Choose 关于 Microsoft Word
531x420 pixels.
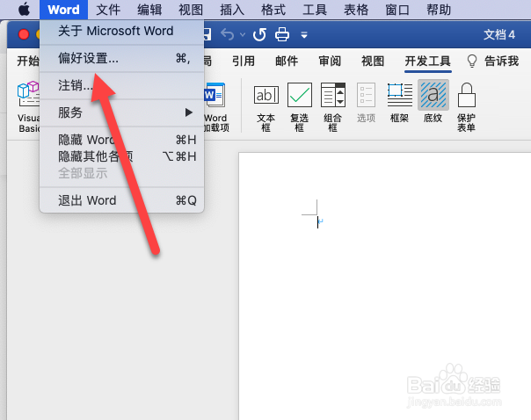(x=122, y=31)
